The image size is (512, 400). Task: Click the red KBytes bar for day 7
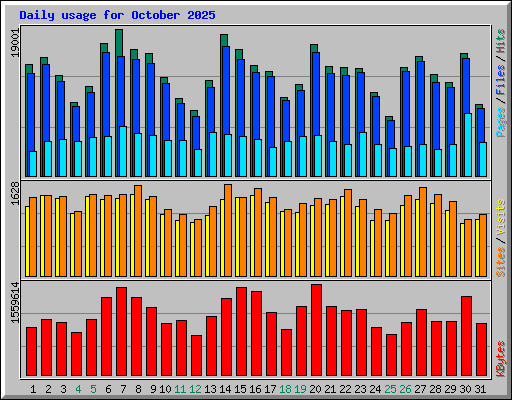pos(121,331)
